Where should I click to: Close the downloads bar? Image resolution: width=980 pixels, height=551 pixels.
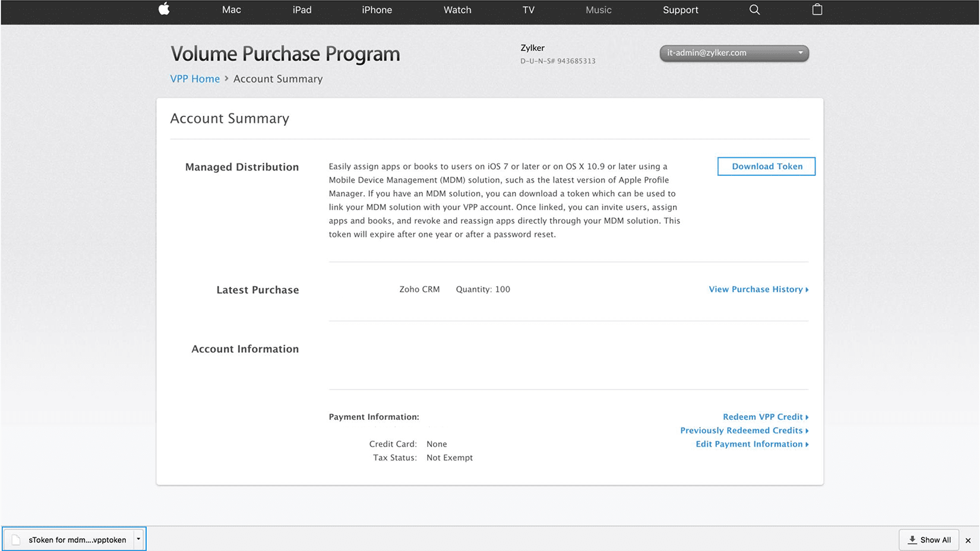[x=968, y=540]
